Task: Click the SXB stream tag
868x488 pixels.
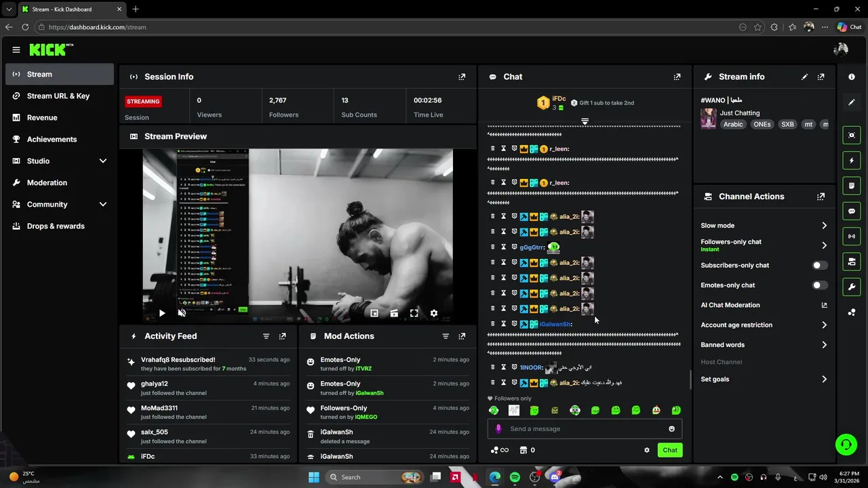Action: pyautogui.click(x=787, y=125)
